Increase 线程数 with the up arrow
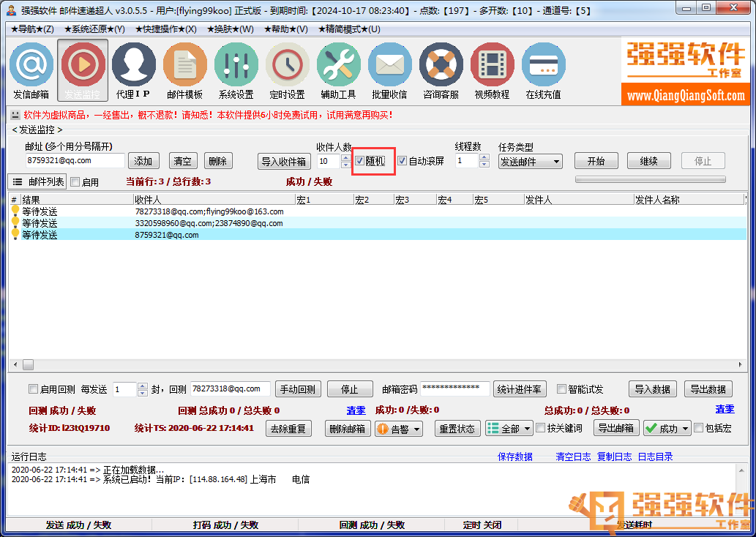This screenshot has height=537, width=756. coord(484,157)
